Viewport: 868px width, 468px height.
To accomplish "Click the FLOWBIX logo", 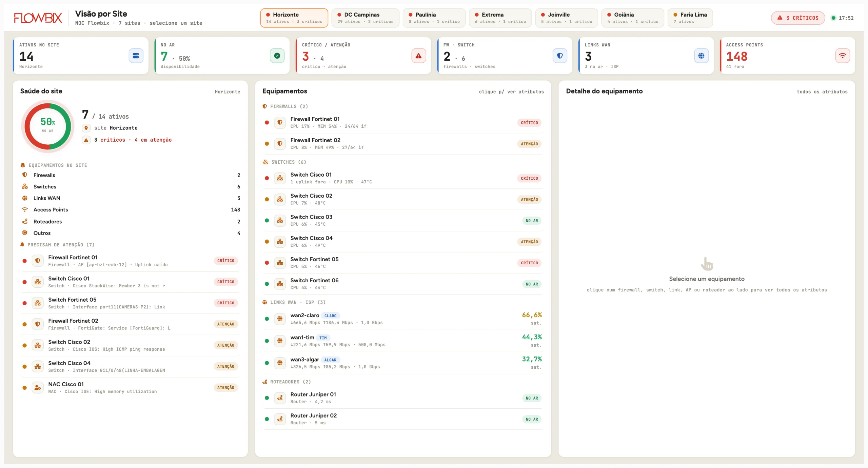I will [38, 18].
